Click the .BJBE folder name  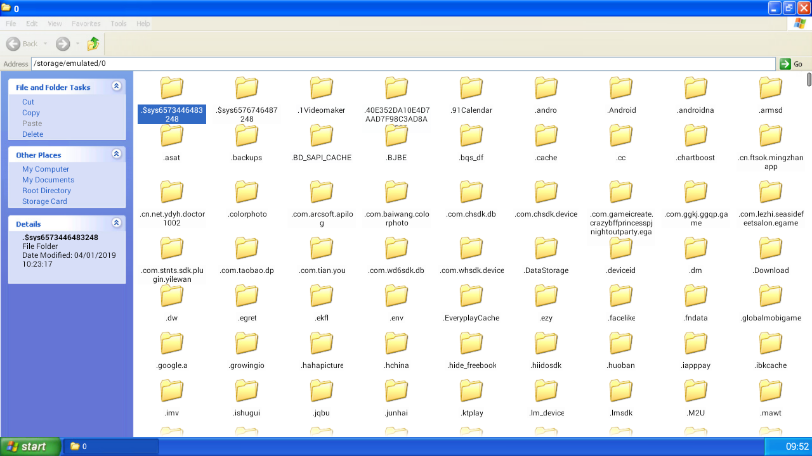tap(396, 158)
